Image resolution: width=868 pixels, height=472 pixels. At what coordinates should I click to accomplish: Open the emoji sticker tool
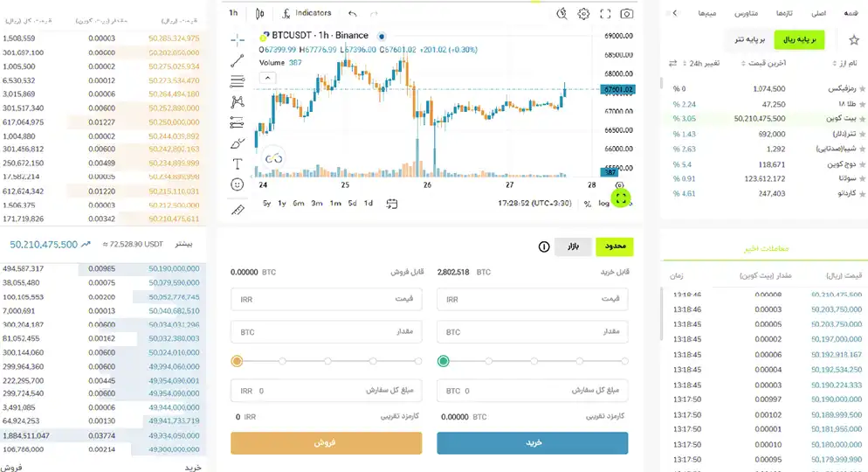pyautogui.click(x=238, y=184)
